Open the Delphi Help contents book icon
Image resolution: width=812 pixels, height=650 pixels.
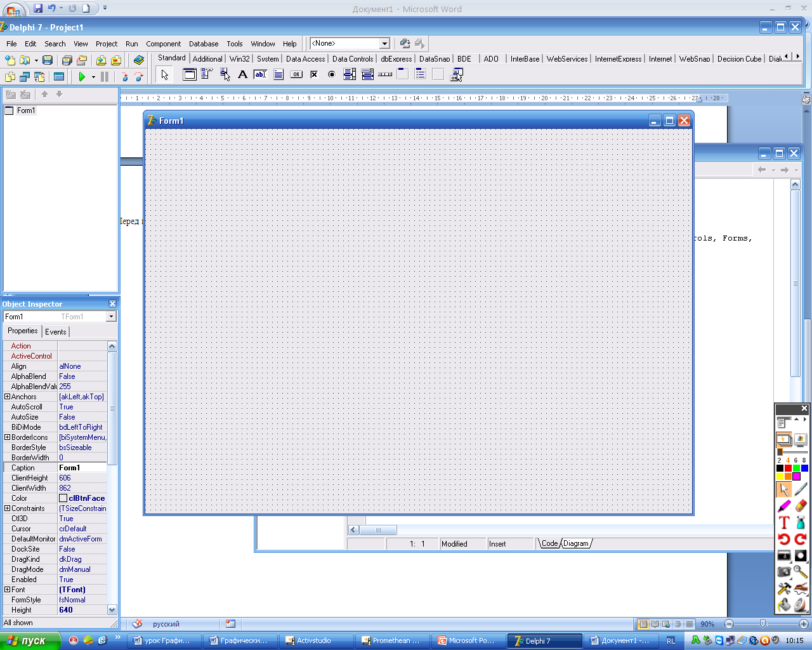139,60
